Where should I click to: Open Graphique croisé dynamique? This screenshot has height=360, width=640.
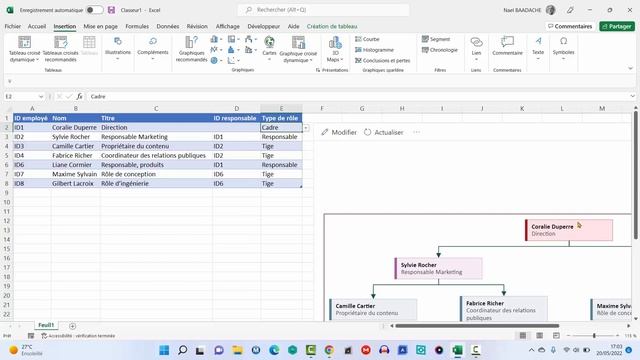(x=298, y=49)
